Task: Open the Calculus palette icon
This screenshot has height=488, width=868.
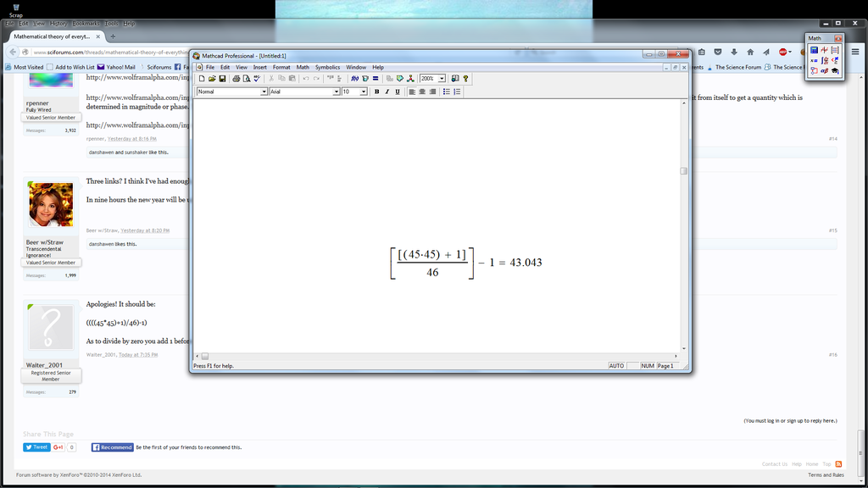Action: point(824,60)
